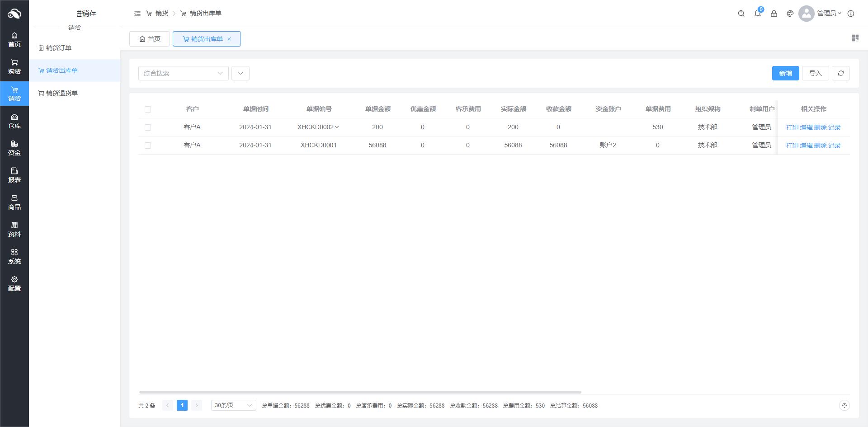Open the 仓库 warehouse module in sidebar
This screenshot has width=868, height=427.
pyautogui.click(x=14, y=121)
